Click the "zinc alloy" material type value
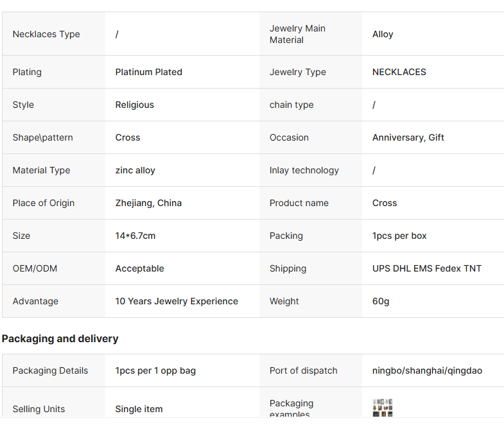Screen dimensions: 504x425 pos(135,170)
